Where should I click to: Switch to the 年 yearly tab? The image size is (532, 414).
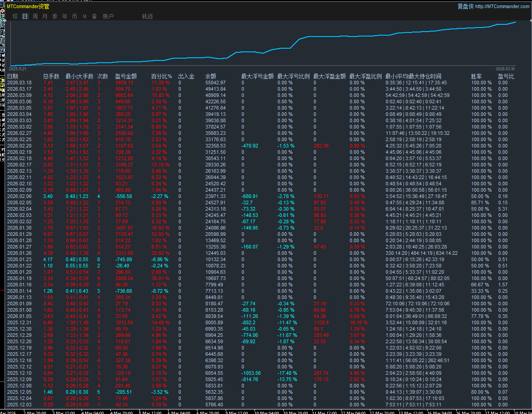[64, 16]
